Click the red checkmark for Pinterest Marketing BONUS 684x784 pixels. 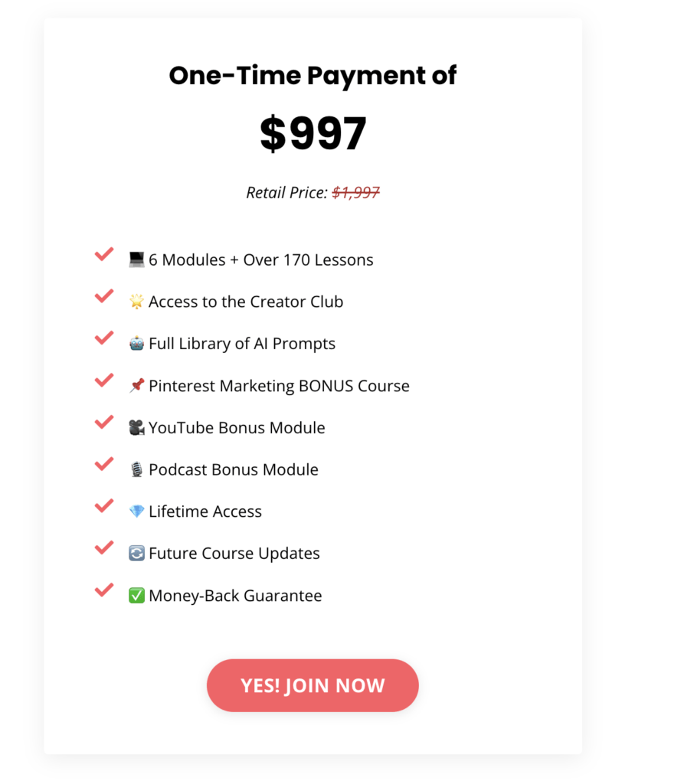(x=103, y=380)
